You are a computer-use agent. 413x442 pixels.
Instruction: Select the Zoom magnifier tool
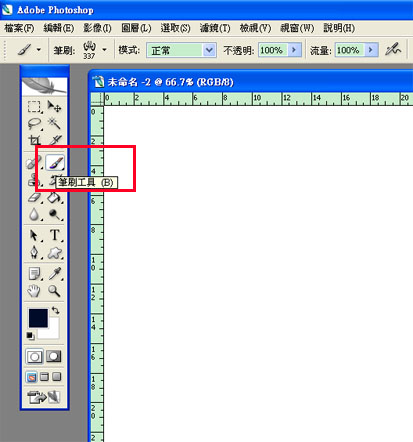[x=54, y=291]
